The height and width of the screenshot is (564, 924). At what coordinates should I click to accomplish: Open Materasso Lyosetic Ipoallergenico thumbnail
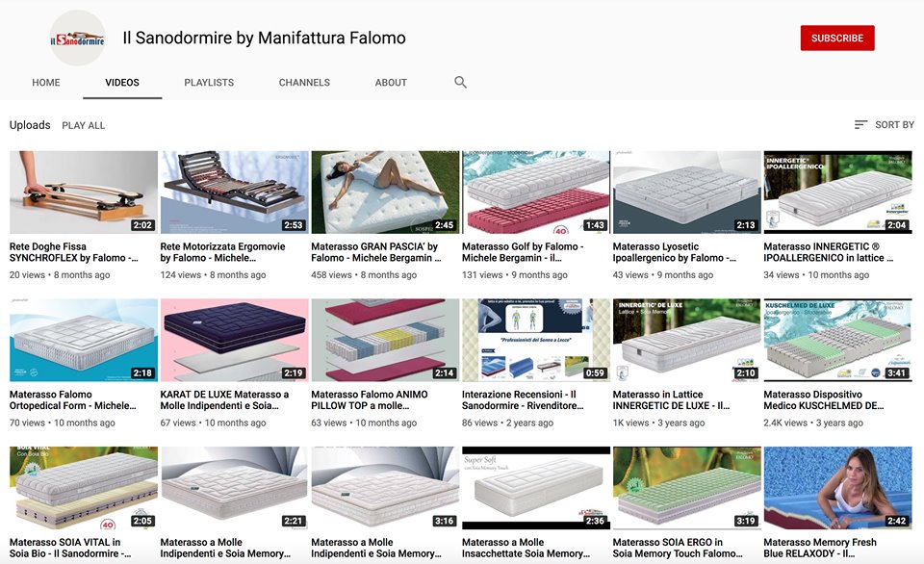click(x=687, y=192)
